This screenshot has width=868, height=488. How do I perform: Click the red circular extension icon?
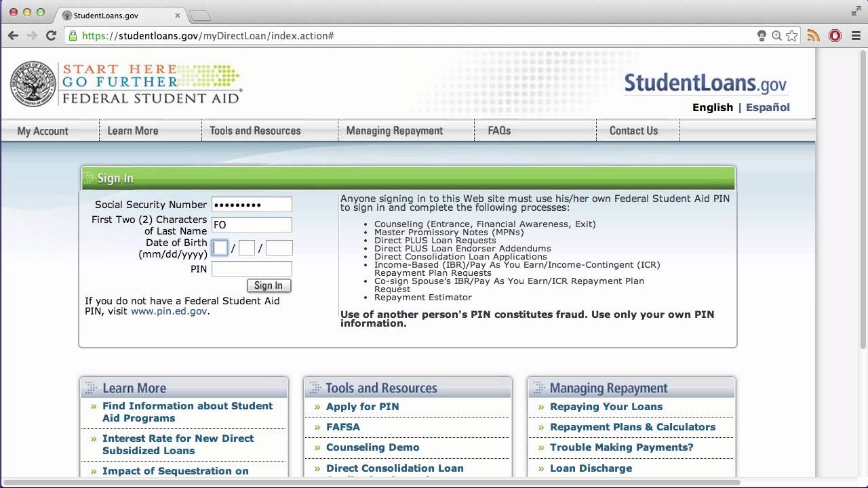(835, 36)
